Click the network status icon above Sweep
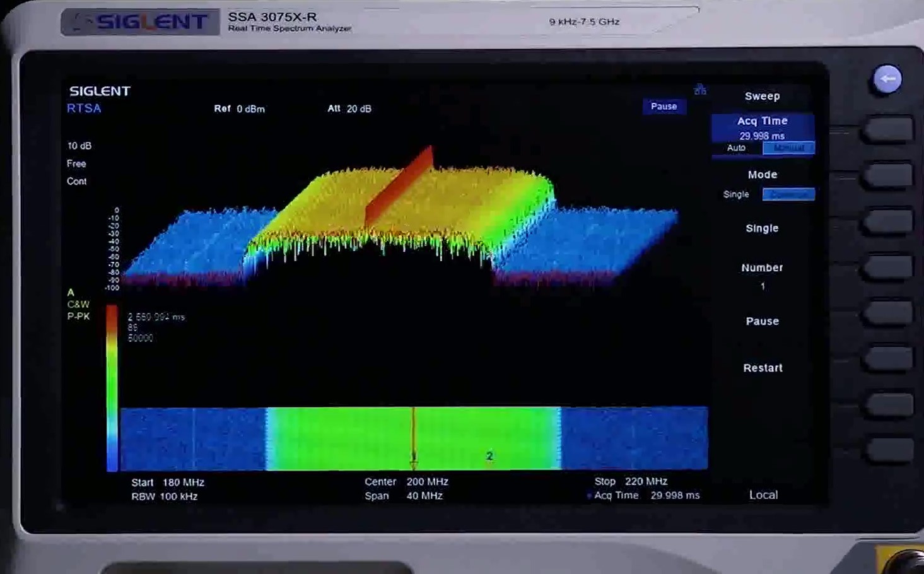This screenshot has height=574, width=924. 700,90
